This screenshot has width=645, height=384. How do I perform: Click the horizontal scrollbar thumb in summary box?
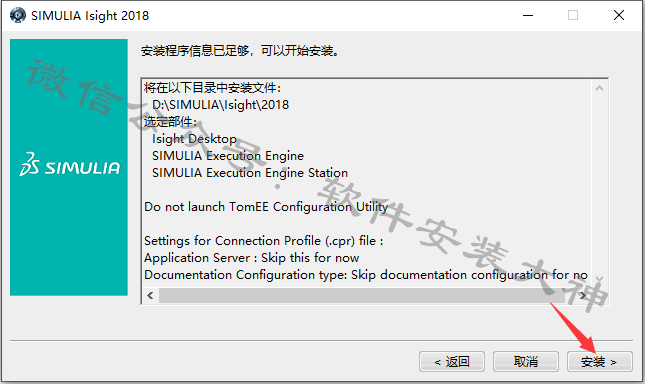[x=356, y=296]
